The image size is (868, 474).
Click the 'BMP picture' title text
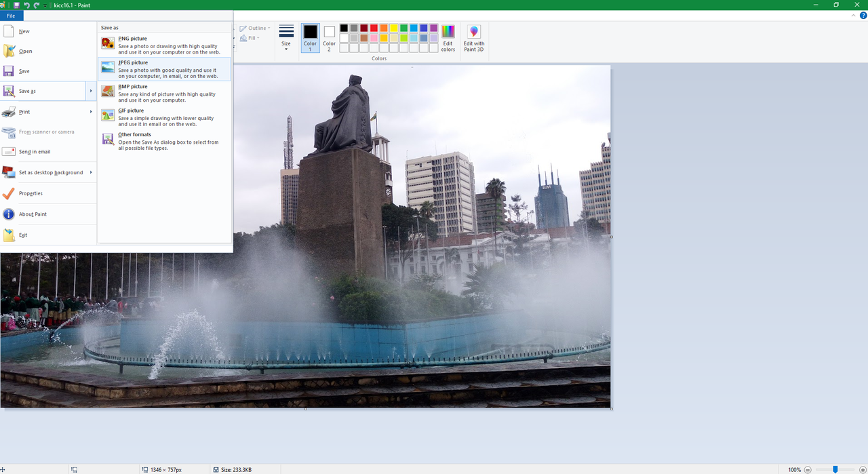coord(132,87)
